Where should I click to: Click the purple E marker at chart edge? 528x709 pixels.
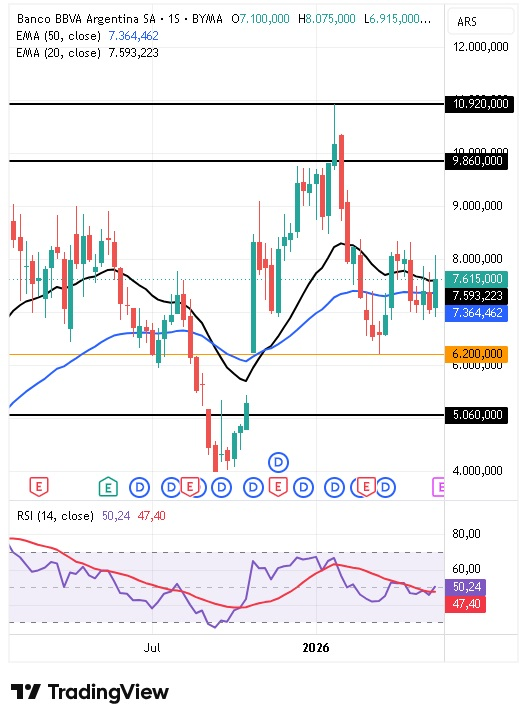(x=438, y=487)
